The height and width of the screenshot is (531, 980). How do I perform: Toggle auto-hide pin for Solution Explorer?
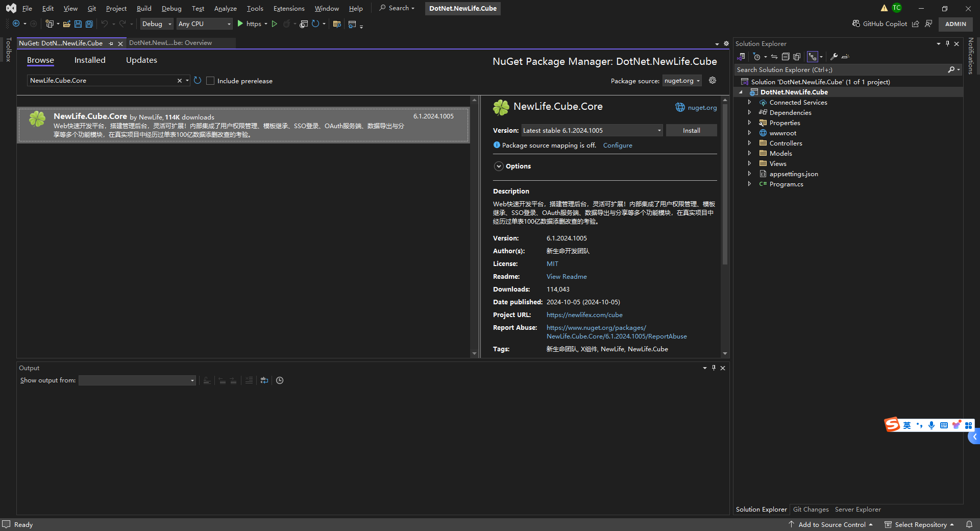pos(947,44)
